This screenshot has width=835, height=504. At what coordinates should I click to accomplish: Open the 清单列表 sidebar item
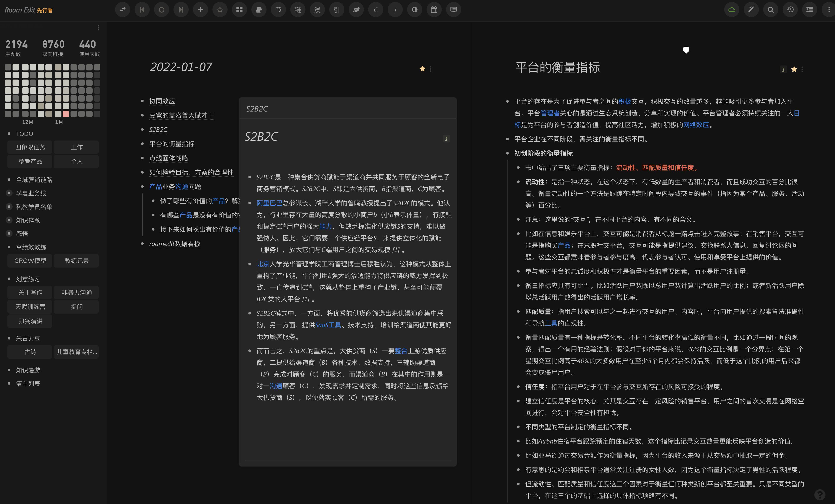click(28, 383)
